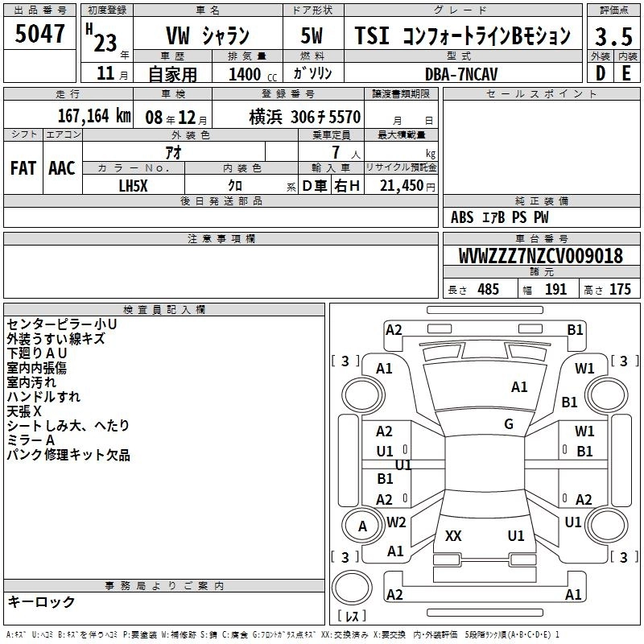Select the XX mark on the rear hatch
Viewport: 644px width, 644px height.
click(453, 535)
